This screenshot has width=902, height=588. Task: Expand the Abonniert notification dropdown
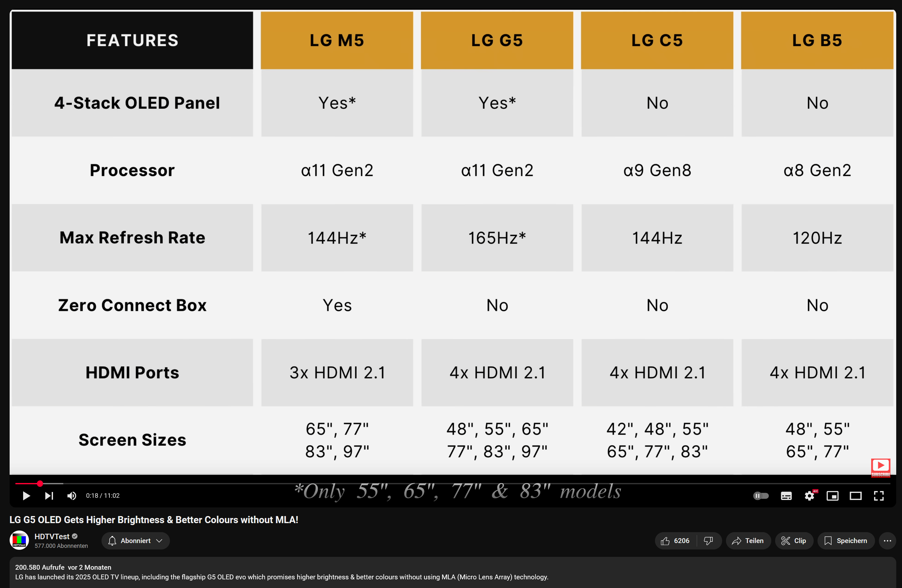coord(135,541)
